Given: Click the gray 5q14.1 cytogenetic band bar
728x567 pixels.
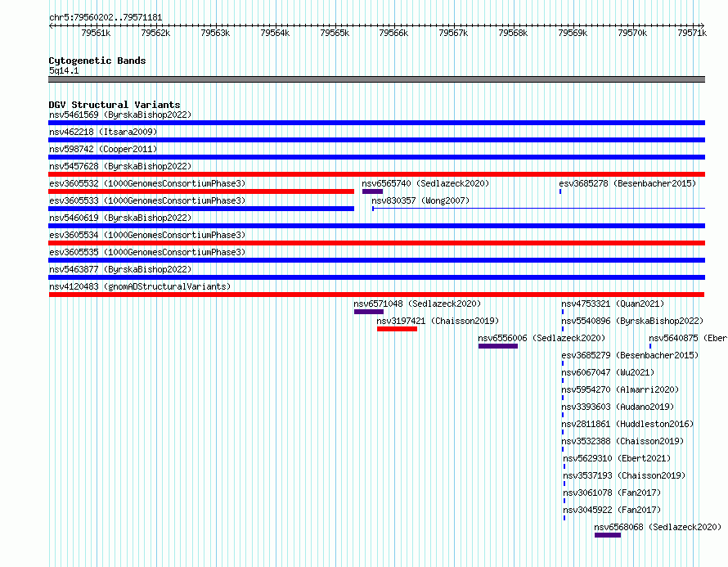Looking at the screenshot, I should point(376,79).
